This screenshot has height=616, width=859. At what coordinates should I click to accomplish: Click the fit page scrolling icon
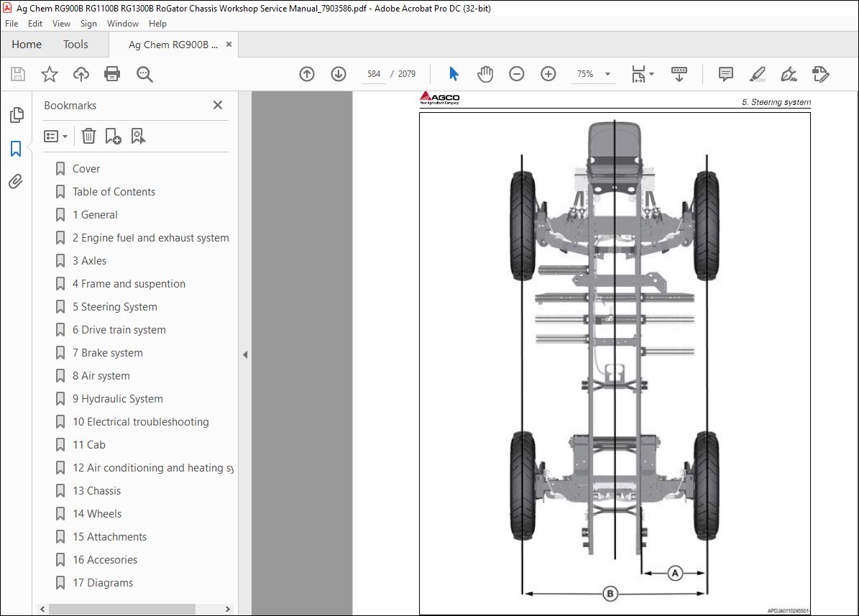[639, 74]
